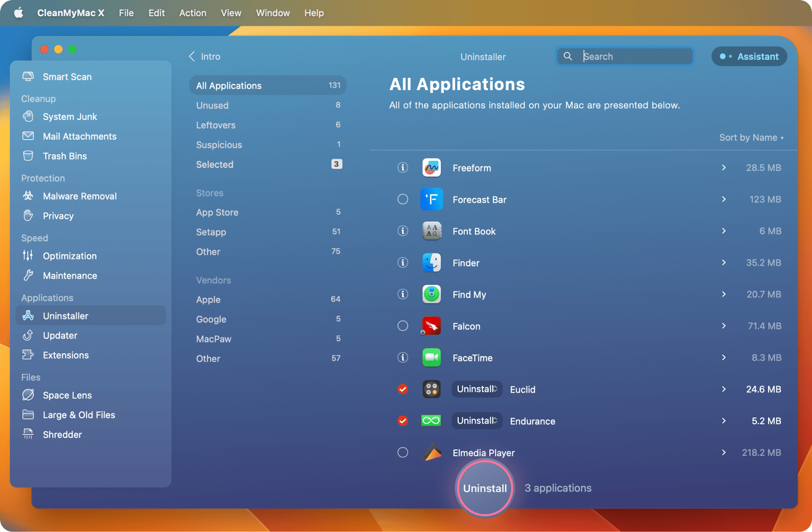Open the Uninstall action dropdown for Endurance

click(x=477, y=420)
